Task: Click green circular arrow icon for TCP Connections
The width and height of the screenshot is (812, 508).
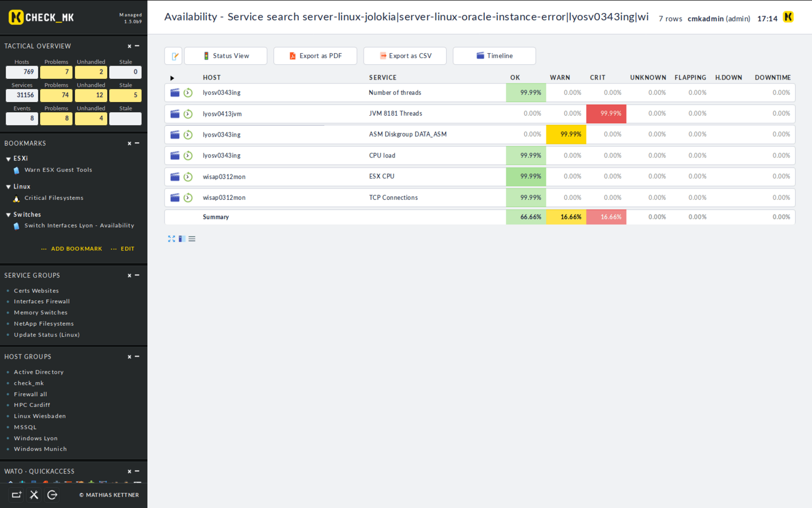Action: [x=188, y=198]
